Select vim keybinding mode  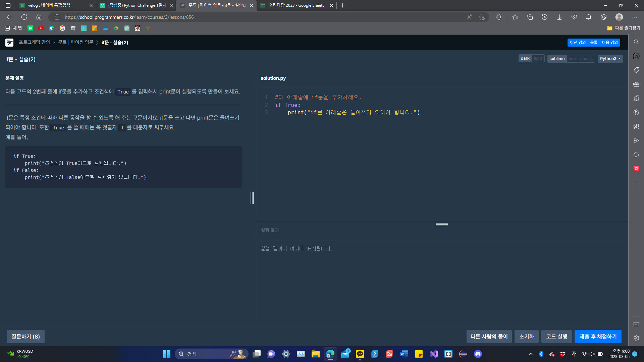tap(572, 59)
